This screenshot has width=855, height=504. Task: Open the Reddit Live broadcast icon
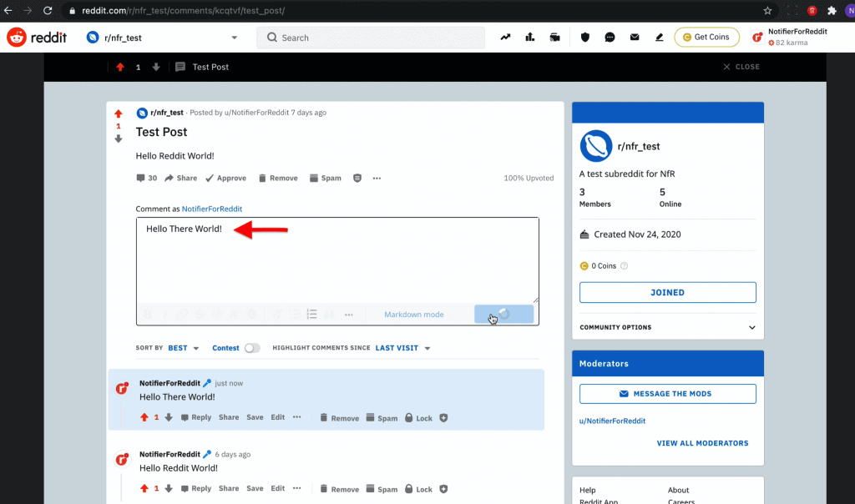554,38
